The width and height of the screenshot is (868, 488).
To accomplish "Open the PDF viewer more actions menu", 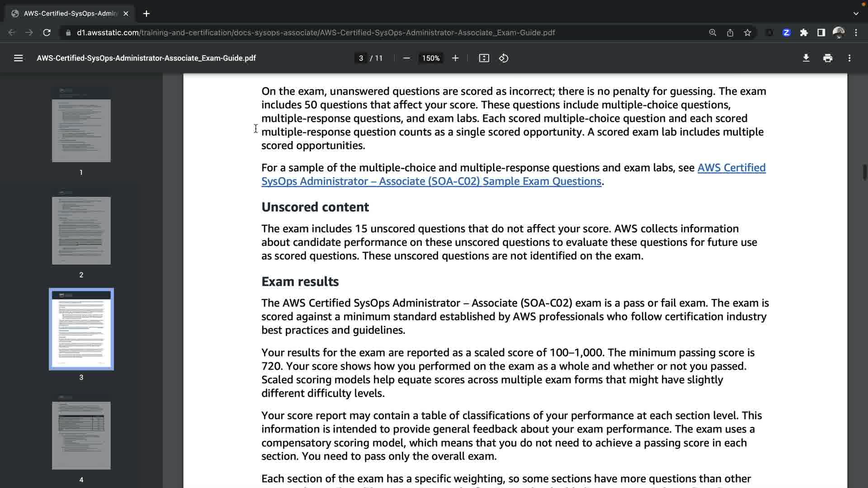I will point(849,58).
